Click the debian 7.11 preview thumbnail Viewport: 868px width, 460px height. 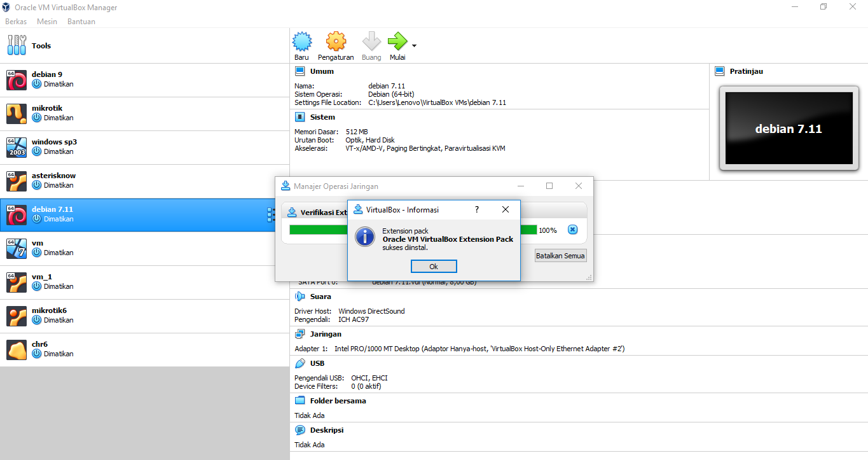pyautogui.click(x=789, y=129)
